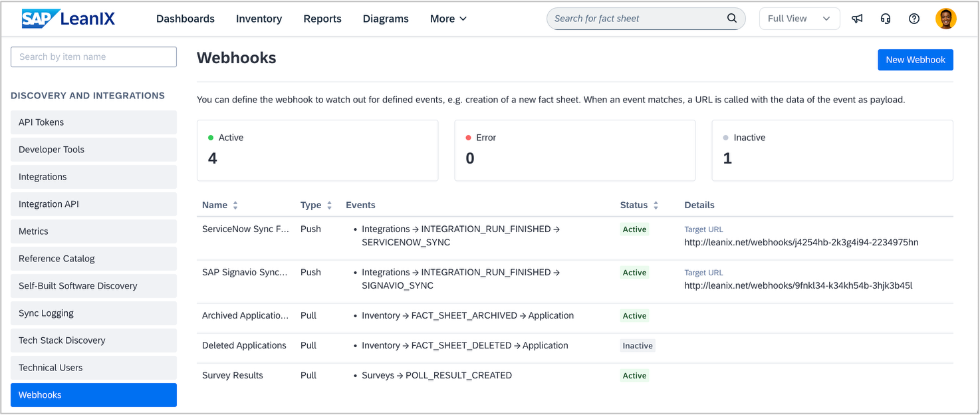
Task: Click Push type of ServiceNow row
Action: point(310,229)
